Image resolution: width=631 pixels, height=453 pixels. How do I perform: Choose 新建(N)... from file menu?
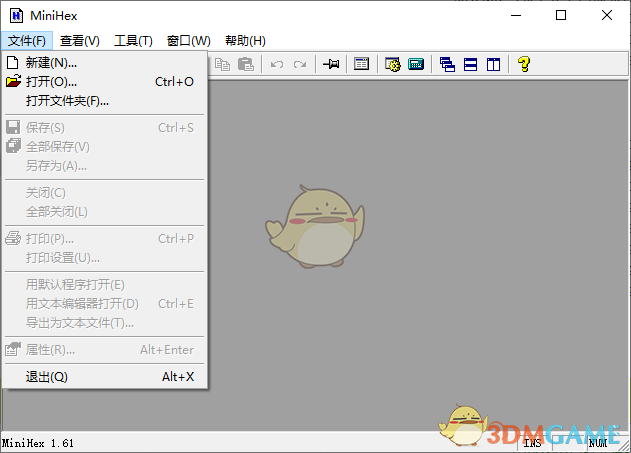point(105,62)
